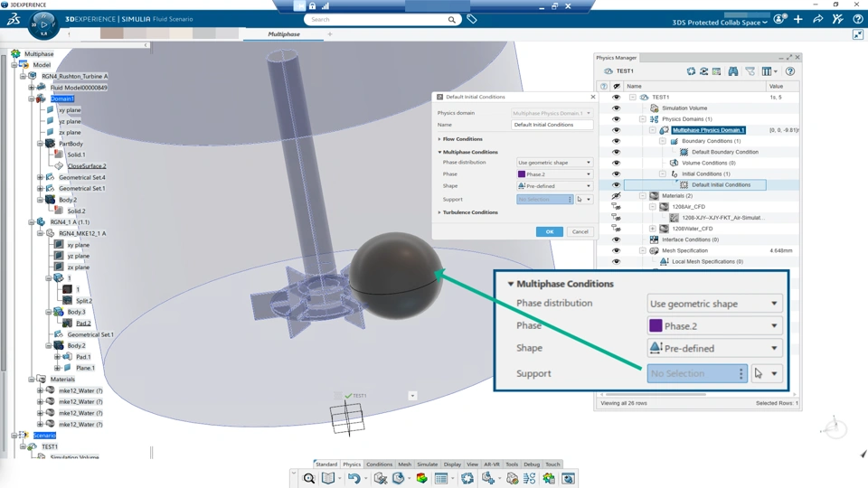Click the update icon in Physics Manager toolbar

[x=691, y=71]
